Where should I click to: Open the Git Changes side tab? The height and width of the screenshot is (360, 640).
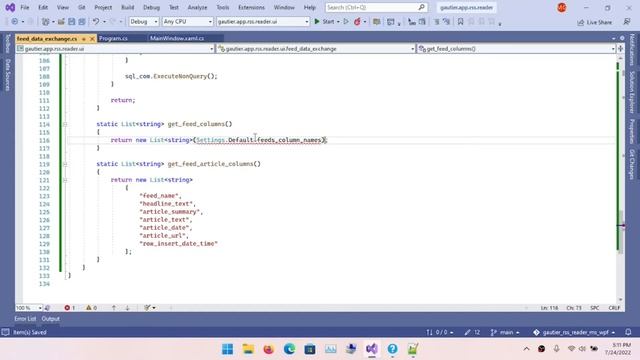coord(632,164)
